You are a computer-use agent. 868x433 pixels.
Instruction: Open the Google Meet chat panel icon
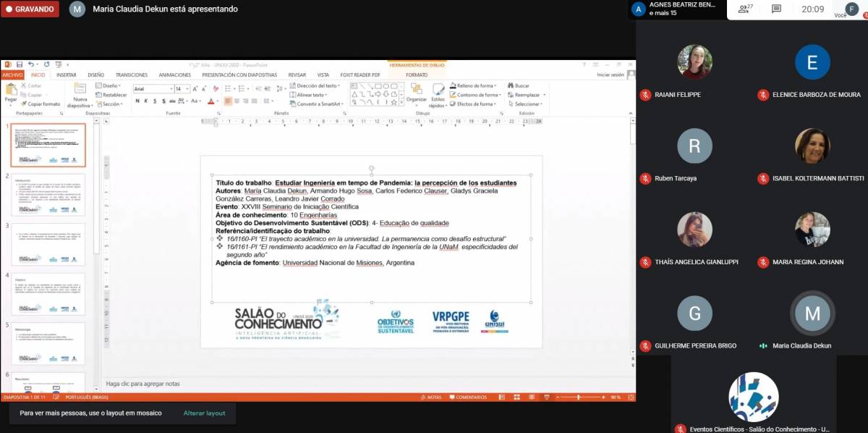pos(776,9)
